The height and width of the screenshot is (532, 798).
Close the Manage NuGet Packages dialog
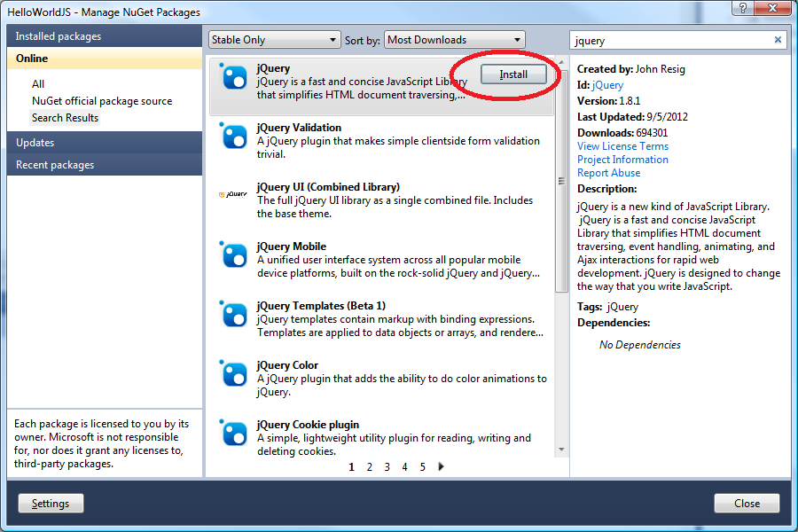tap(747, 504)
